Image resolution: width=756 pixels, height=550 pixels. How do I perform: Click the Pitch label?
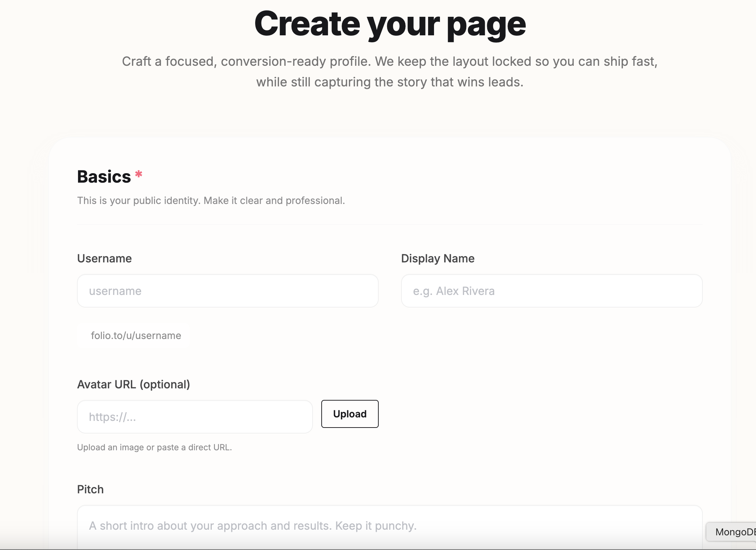tap(90, 489)
